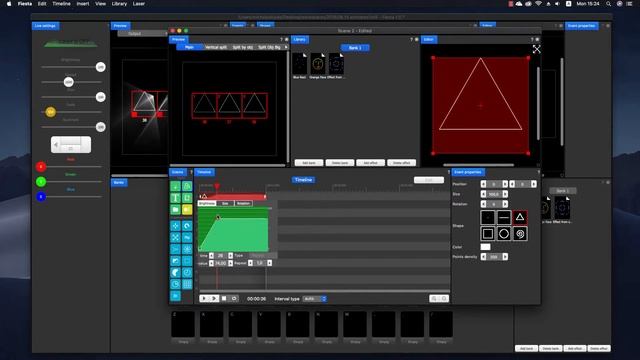Toggle the loop button in timeline transport
The image size is (640, 360).
(x=234, y=298)
